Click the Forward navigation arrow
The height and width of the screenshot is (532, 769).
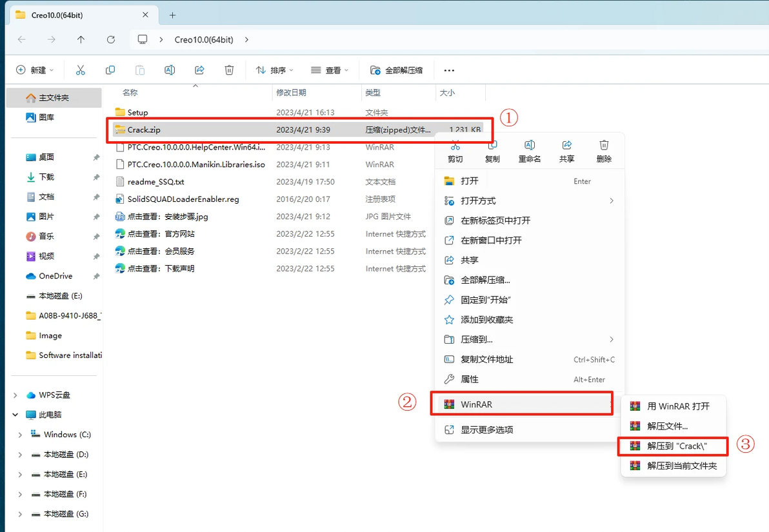(x=51, y=40)
